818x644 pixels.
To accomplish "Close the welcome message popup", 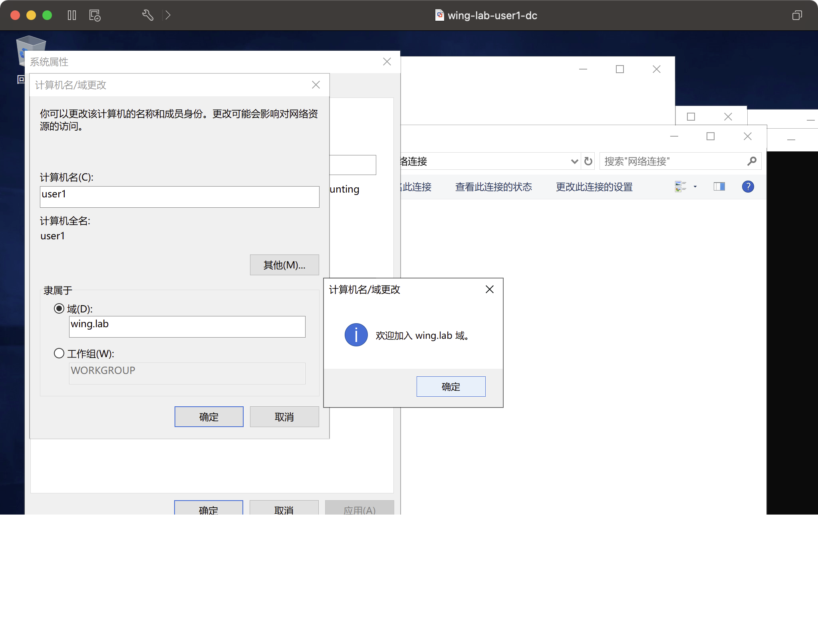I will (x=490, y=289).
